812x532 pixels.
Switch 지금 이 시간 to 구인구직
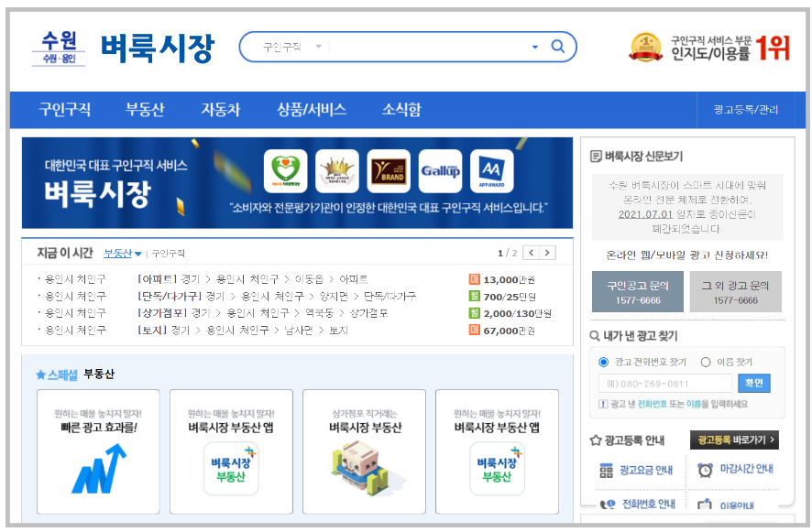169,253
